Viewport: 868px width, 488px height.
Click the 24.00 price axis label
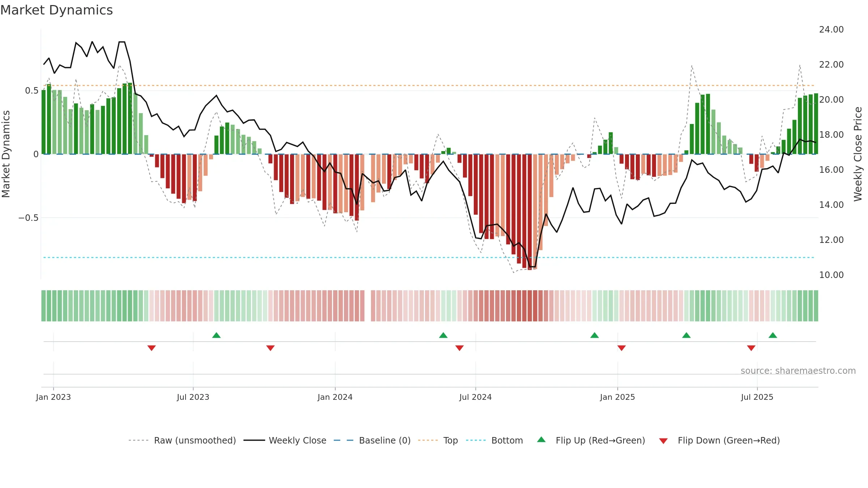click(831, 30)
